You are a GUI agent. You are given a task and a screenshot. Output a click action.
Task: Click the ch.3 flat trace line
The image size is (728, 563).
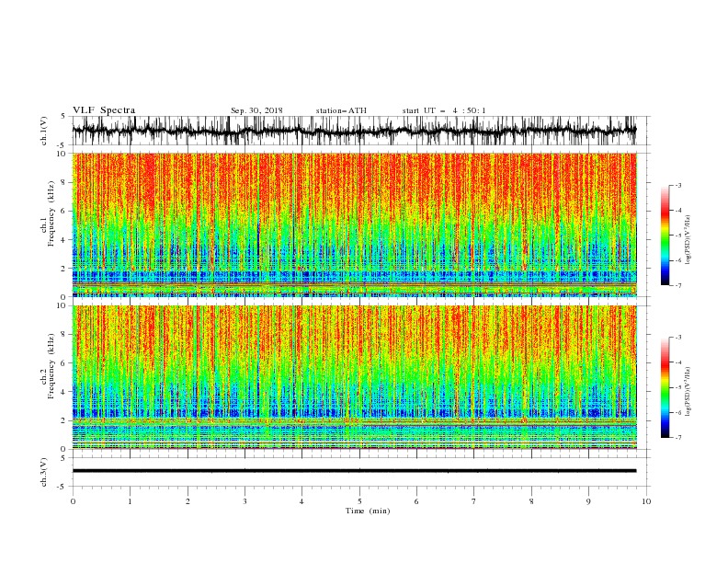(x=354, y=471)
